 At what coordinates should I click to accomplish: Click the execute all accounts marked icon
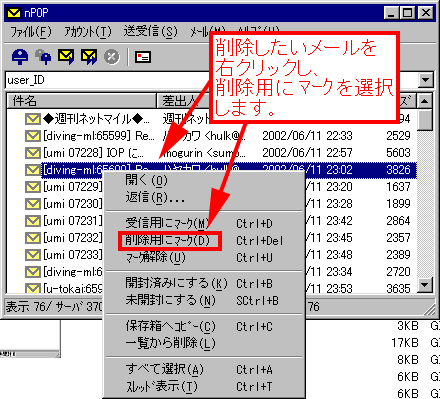click(x=89, y=57)
